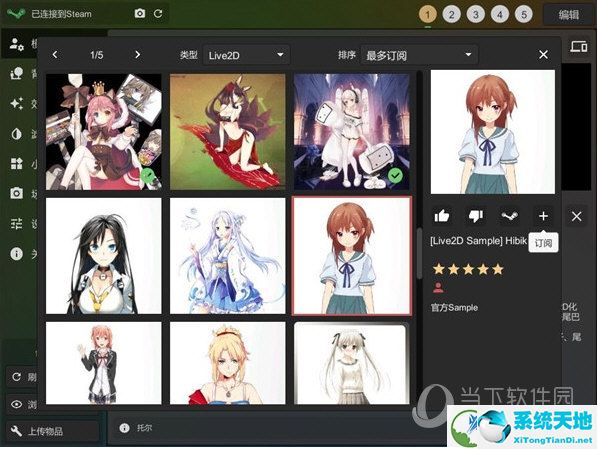Click the 已连接到Steam status text
The height and width of the screenshot is (449, 597).
pyautogui.click(x=61, y=14)
